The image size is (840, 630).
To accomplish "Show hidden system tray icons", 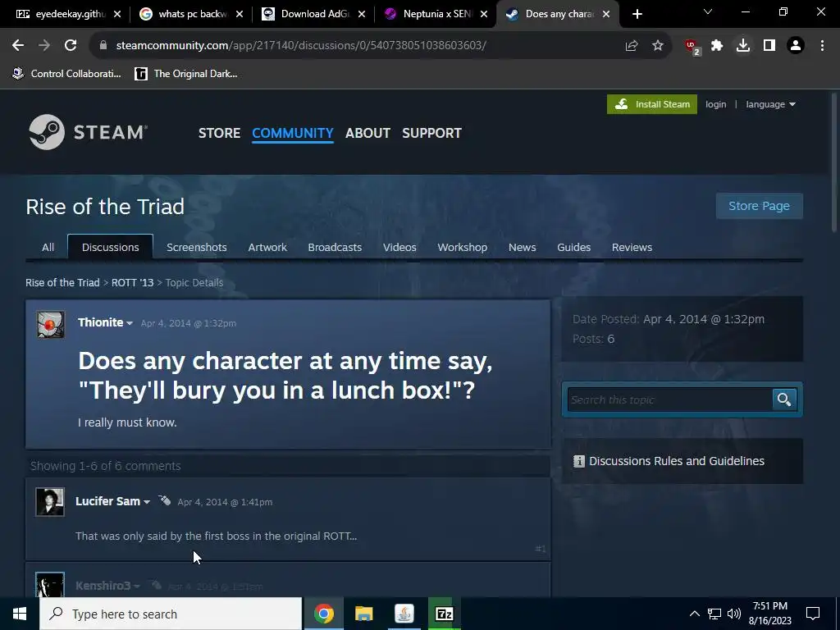I will coord(694,614).
